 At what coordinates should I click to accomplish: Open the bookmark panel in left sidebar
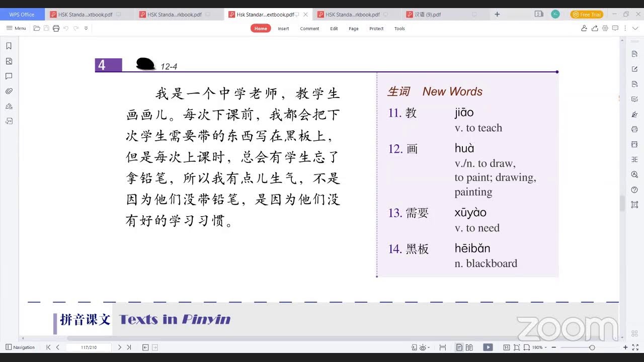point(9,46)
